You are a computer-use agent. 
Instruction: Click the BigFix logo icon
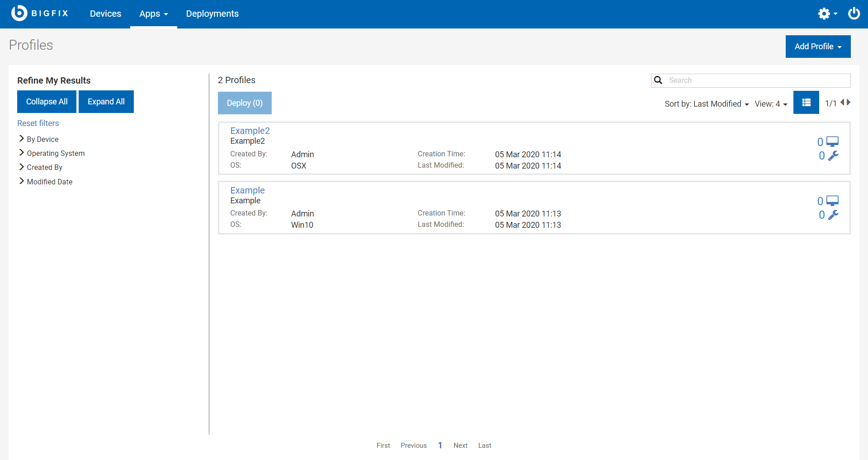point(19,13)
